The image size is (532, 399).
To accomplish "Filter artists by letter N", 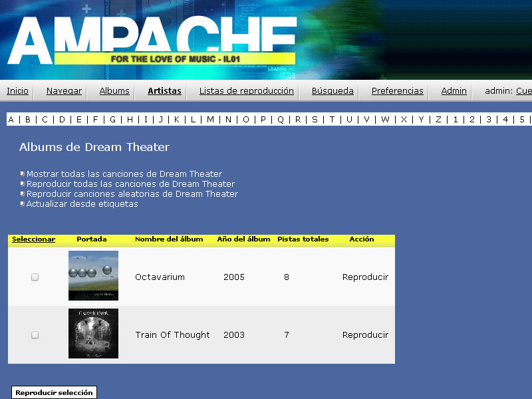I will (228, 120).
